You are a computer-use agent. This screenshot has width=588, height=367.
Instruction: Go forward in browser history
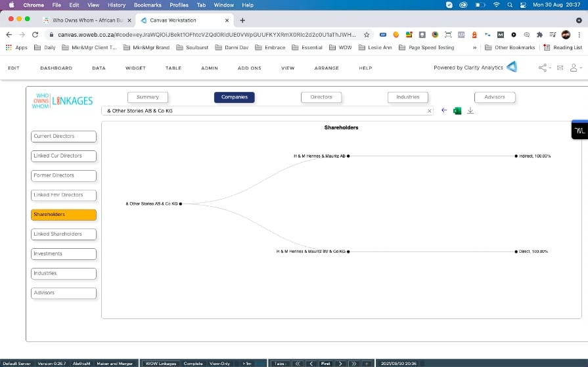click(x=22, y=35)
